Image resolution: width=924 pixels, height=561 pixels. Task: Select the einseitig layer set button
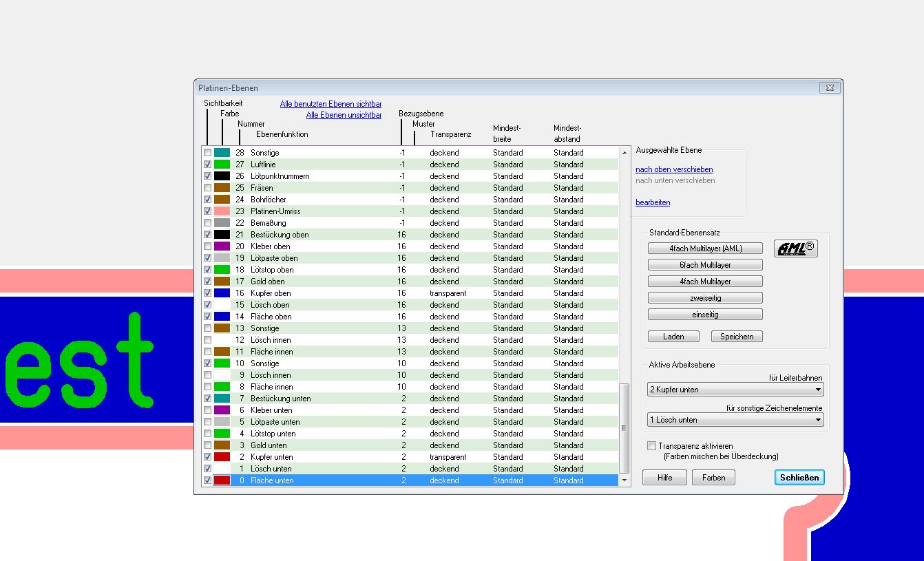[x=705, y=315]
